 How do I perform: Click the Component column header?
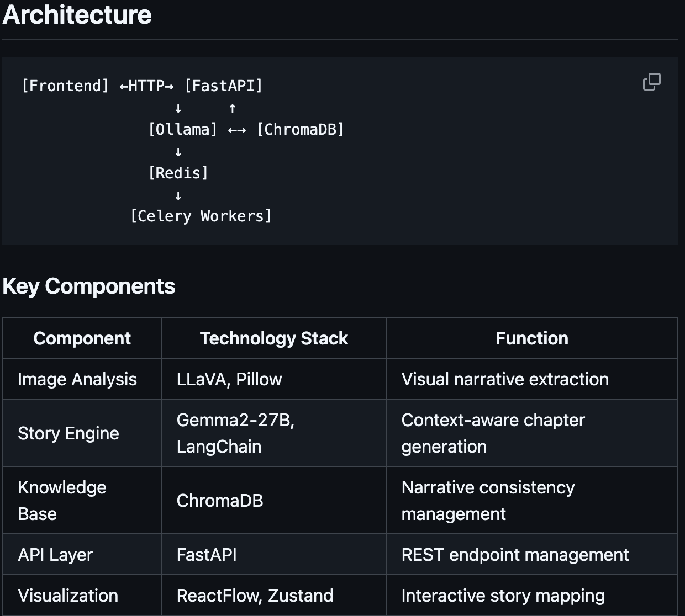coord(82,338)
